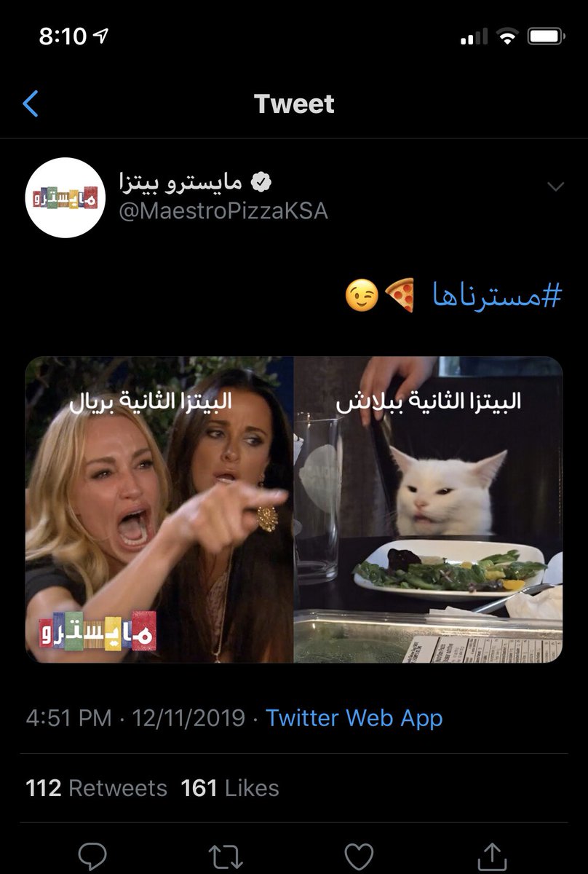The image size is (588, 874).
Task: Like the tweet with heart icon
Action: click(359, 857)
